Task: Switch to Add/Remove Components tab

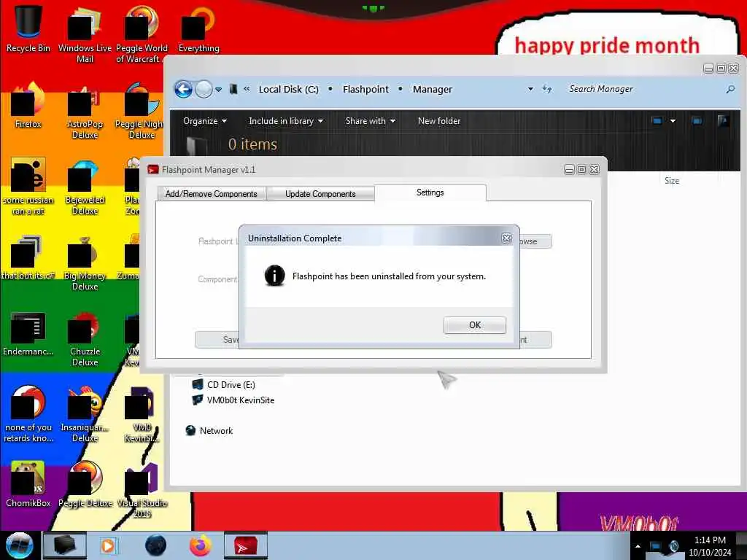Action: coord(211,194)
